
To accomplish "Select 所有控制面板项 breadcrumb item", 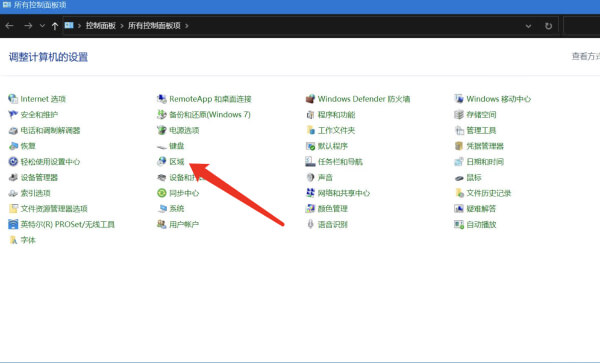I will [x=154, y=26].
